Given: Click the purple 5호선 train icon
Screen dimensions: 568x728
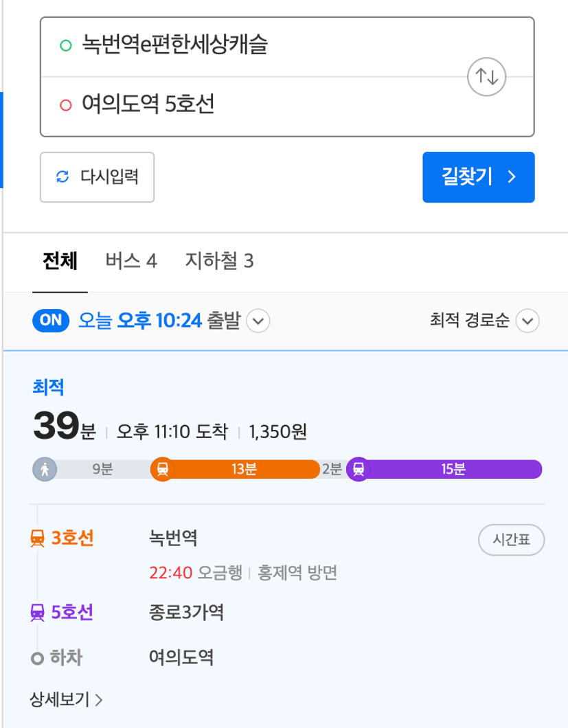Looking at the screenshot, I should click(38, 613).
